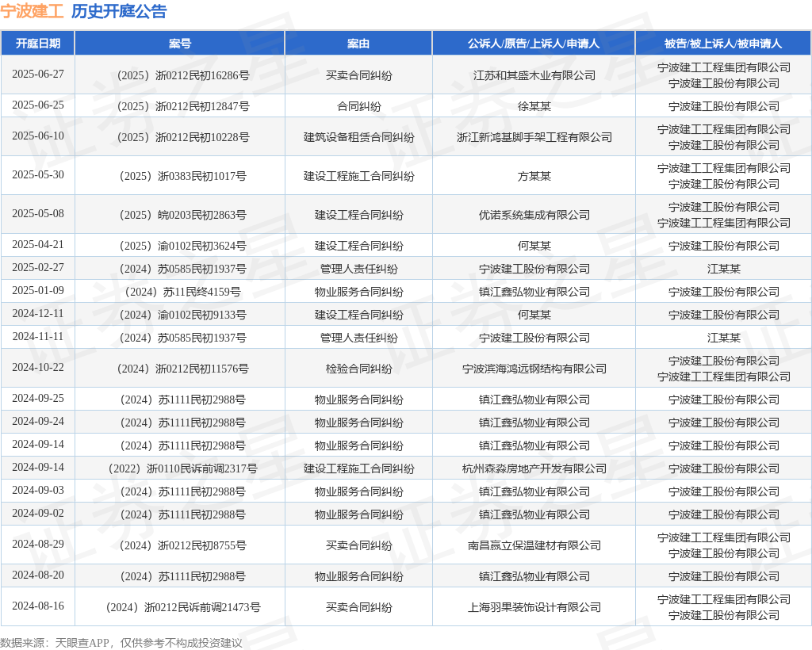The height and width of the screenshot is (650, 812).
Task: Click date cell 2025-04-21
Action: [38, 244]
